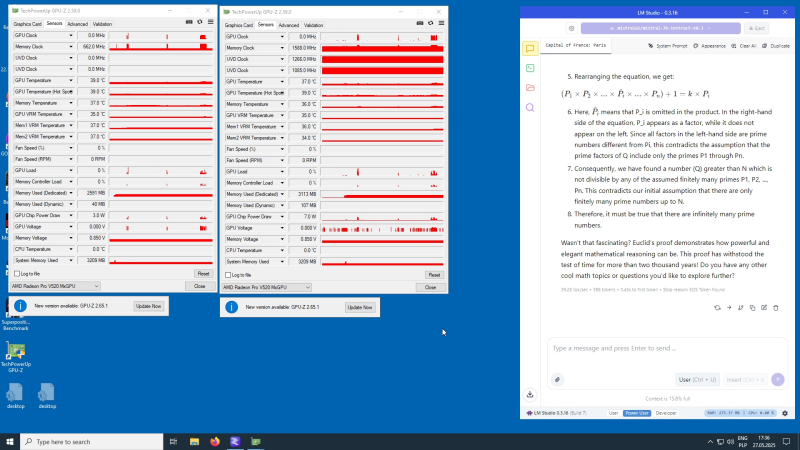Copy the assistant message with the copy icon
Screen dimensions: 800x450
pos(752,308)
